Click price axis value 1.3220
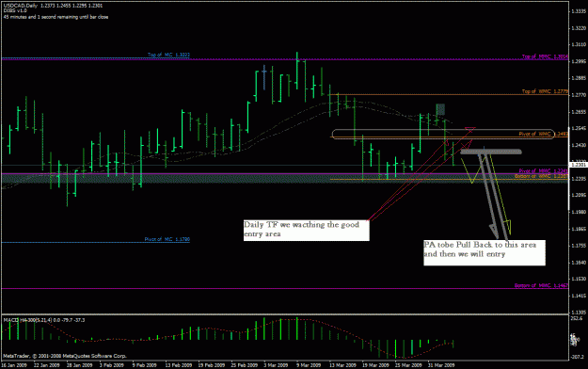 pos(579,28)
